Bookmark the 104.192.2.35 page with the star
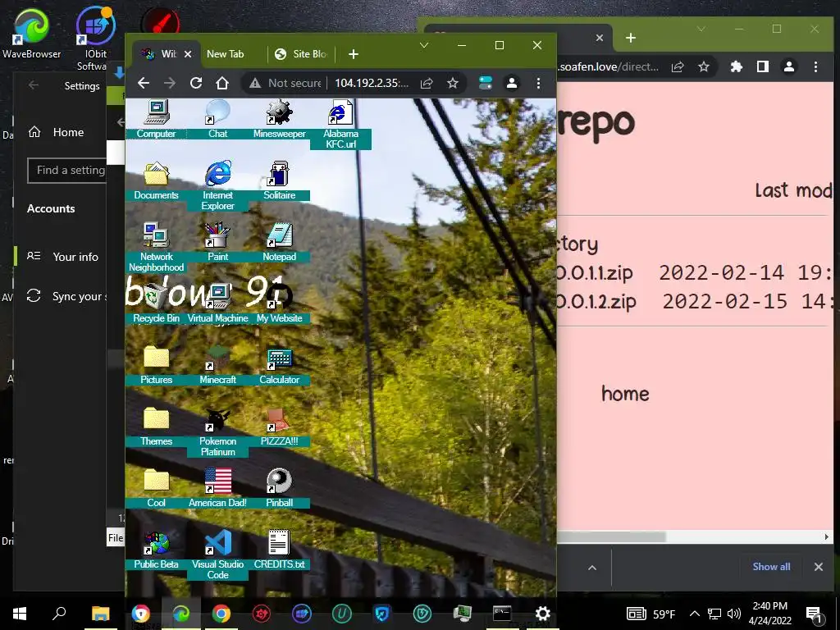The image size is (840, 630). coord(453,83)
